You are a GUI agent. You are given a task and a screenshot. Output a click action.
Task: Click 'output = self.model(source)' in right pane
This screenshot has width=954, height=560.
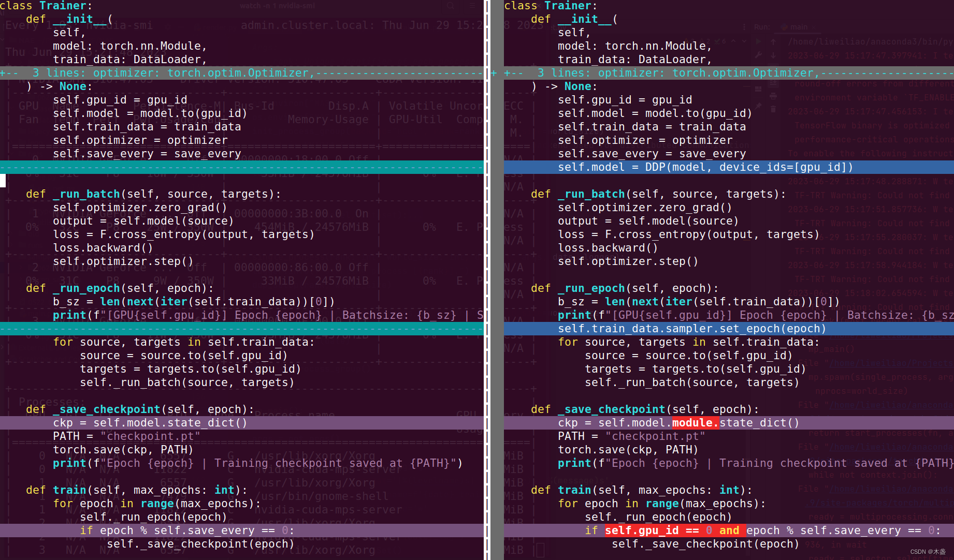pyautogui.click(x=648, y=221)
